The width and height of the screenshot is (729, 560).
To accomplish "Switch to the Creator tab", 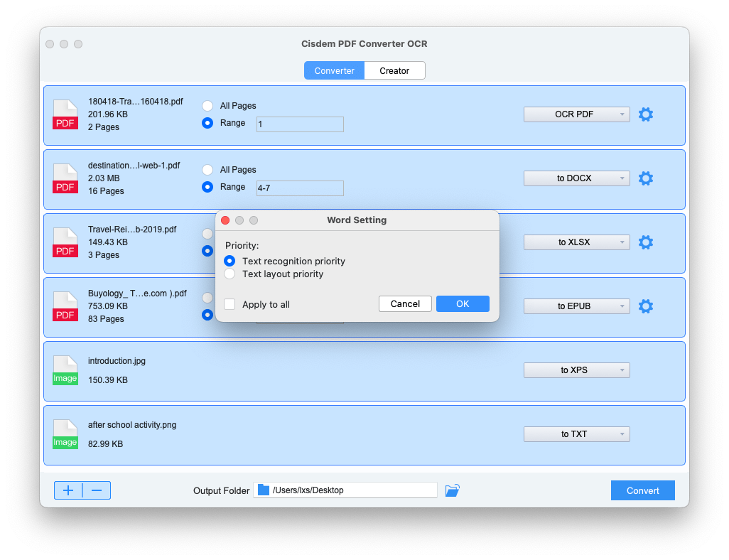I will coord(394,70).
